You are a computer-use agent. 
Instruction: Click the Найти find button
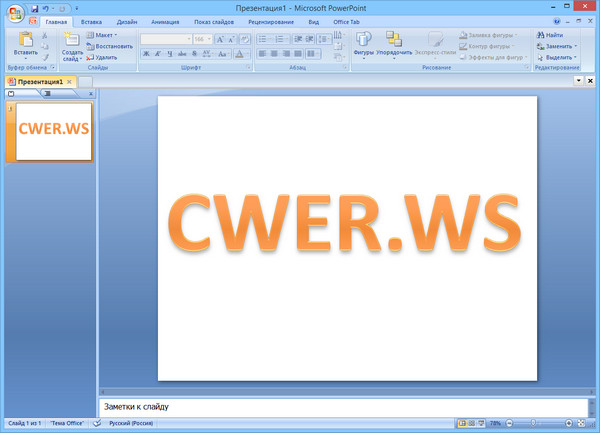click(x=550, y=35)
